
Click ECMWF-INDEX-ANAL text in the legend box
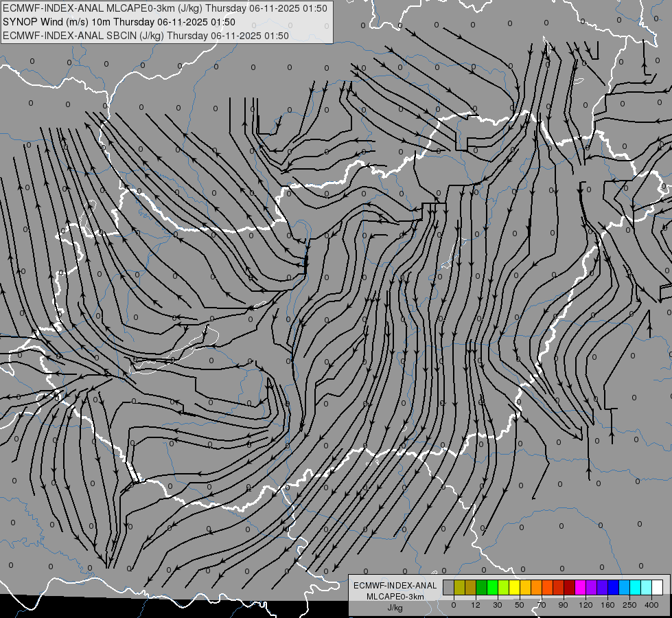click(x=395, y=586)
